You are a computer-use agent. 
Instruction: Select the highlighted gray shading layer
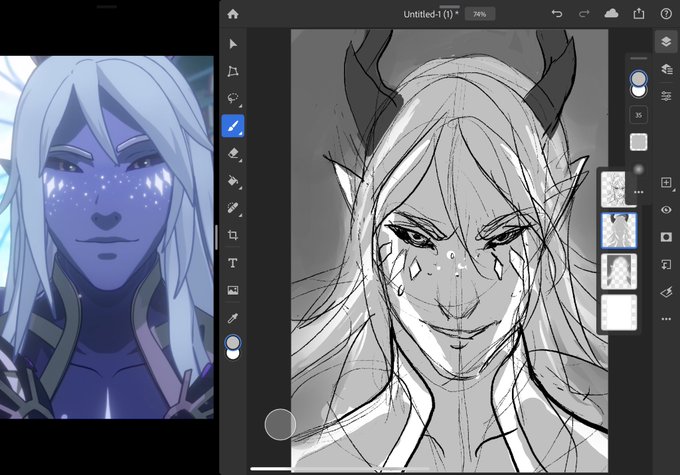pyautogui.click(x=619, y=230)
